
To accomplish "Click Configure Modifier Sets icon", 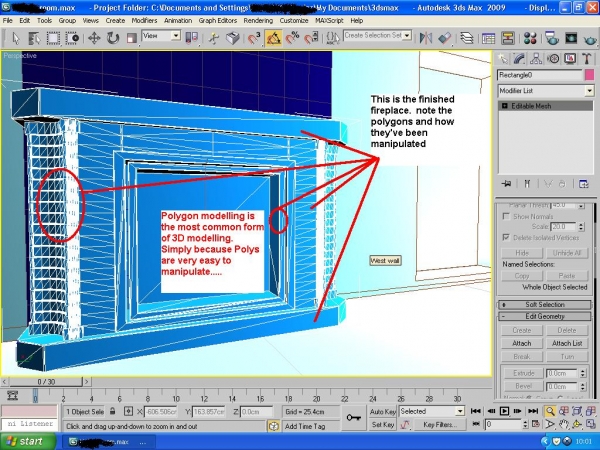I will (x=583, y=184).
